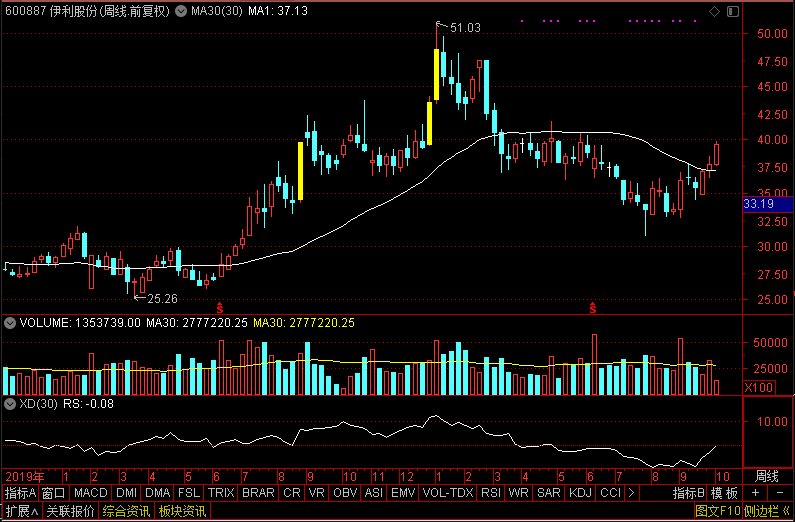Click the tall yellow candlestick at peak
This screenshot has width=795, height=522.
[x=436, y=74]
